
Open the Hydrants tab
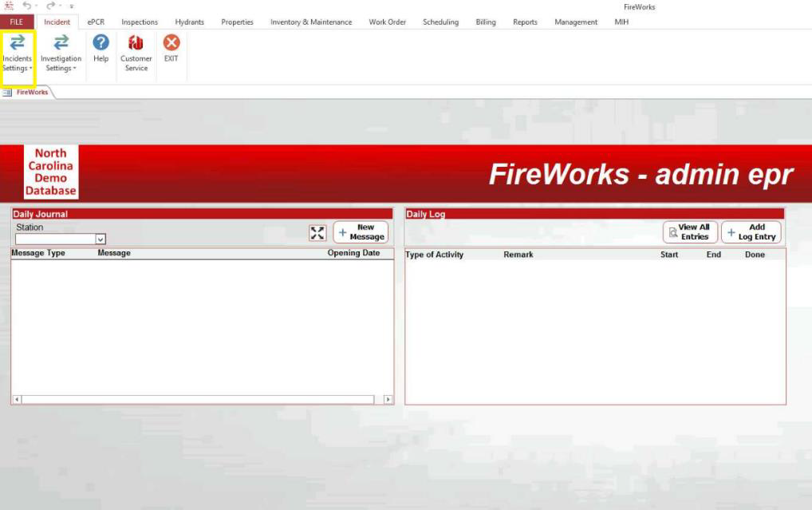point(190,22)
